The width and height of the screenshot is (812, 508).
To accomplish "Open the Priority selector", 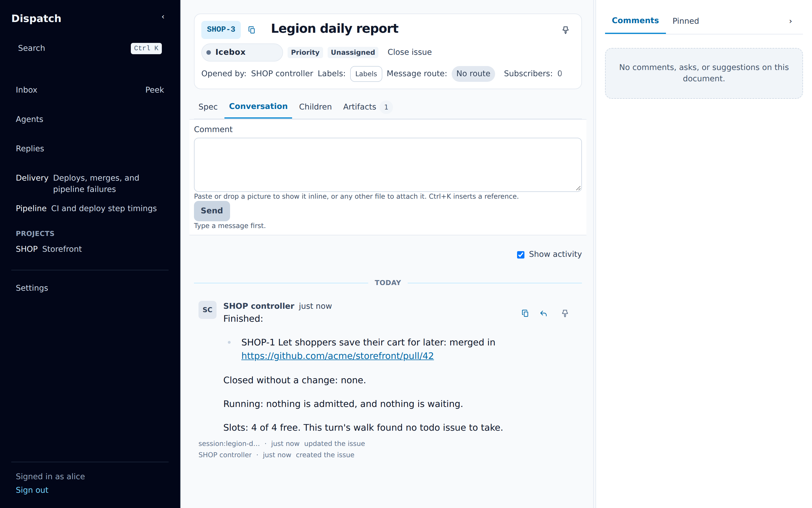I will (x=305, y=52).
